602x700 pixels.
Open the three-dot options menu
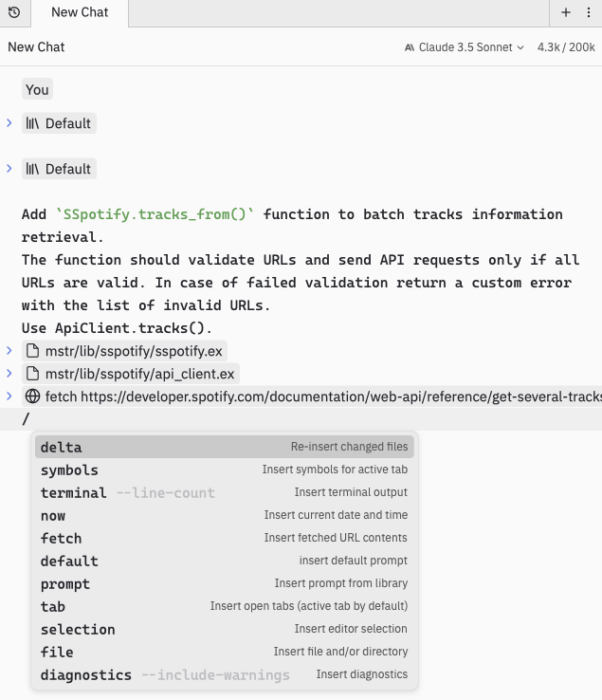[589, 12]
